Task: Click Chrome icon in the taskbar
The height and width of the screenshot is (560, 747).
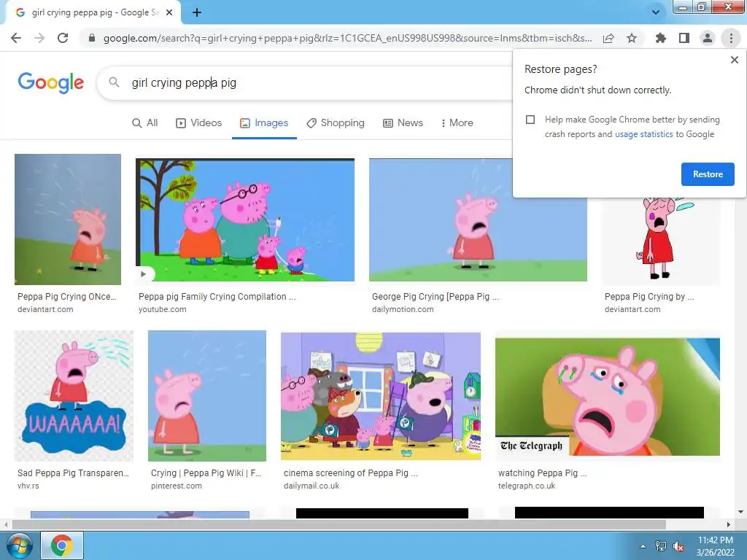Action: click(61, 545)
